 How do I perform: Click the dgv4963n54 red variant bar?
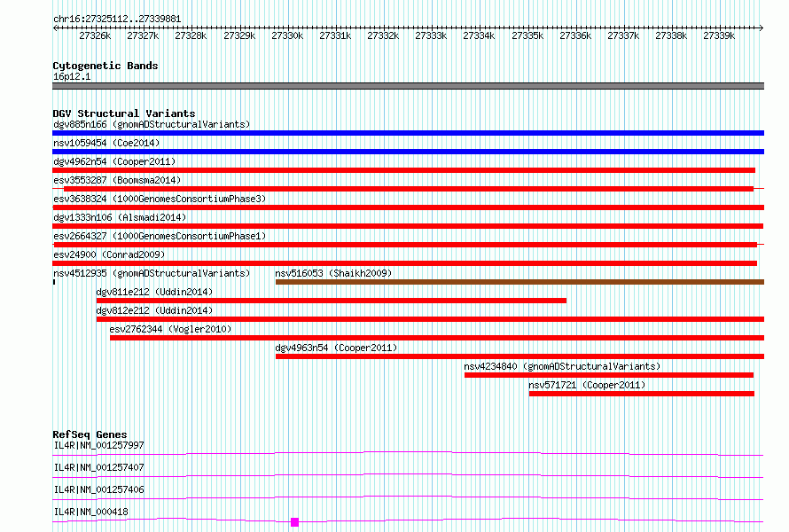(519, 356)
